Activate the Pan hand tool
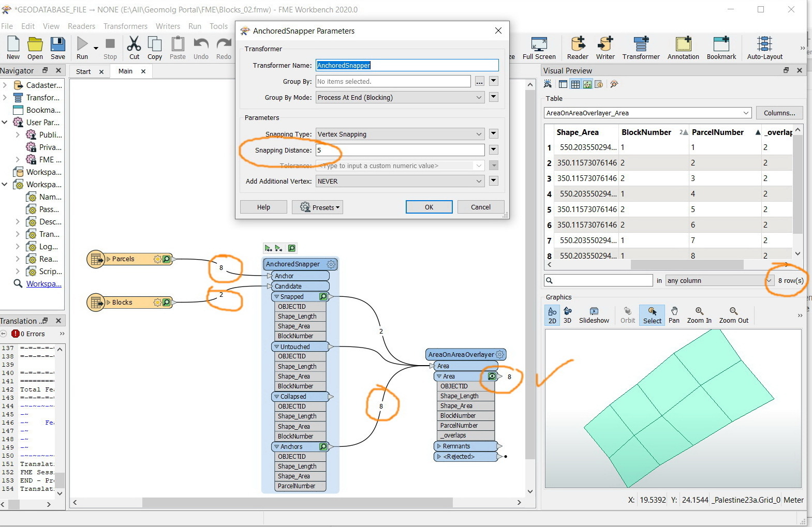Viewport: 812px width, 527px height. [674, 315]
